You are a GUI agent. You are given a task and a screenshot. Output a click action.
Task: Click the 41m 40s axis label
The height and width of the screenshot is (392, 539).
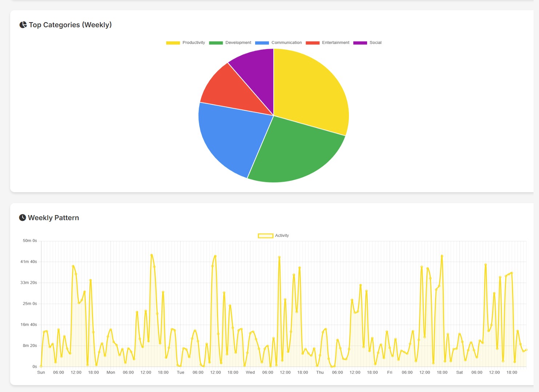tap(29, 262)
